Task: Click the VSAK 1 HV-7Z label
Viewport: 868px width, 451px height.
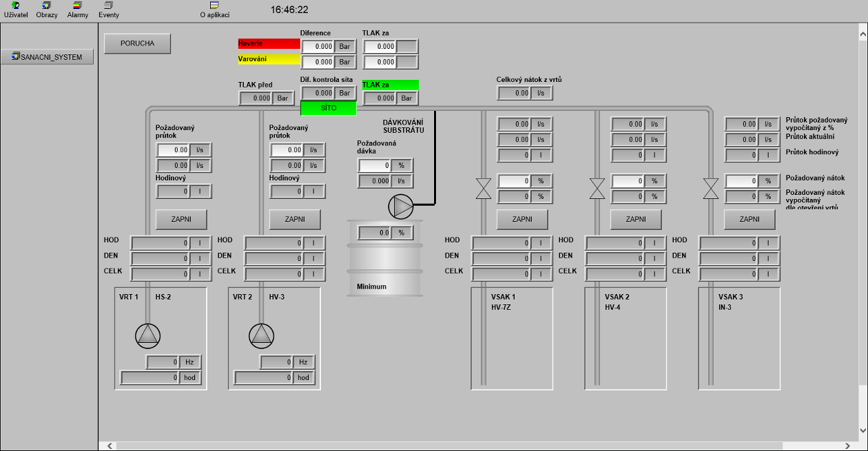Action: pyautogui.click(x=503, y=302)
